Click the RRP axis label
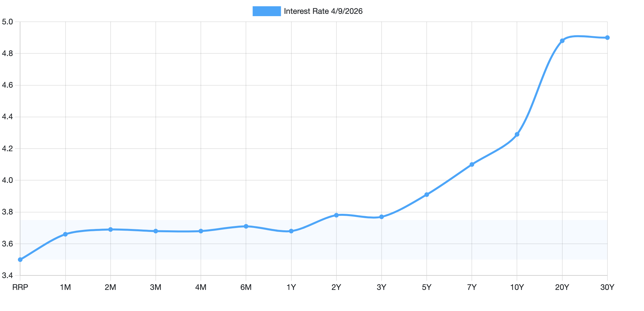The image size is (644, 311). point(20,288)
